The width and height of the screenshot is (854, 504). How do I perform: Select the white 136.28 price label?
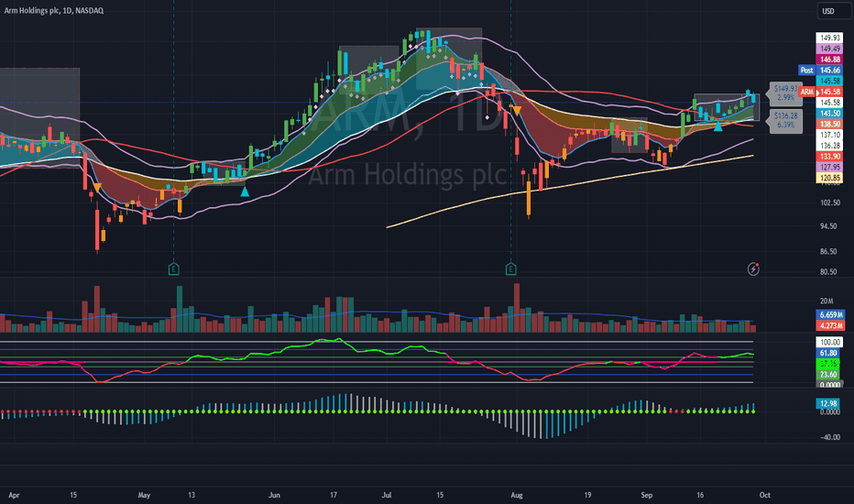[829, 146]
